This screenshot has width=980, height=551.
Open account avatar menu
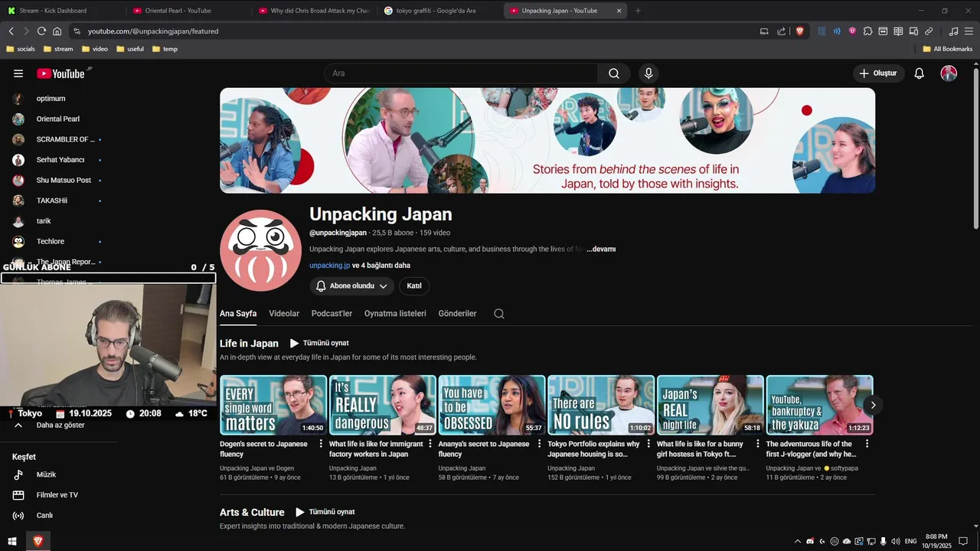949,73
